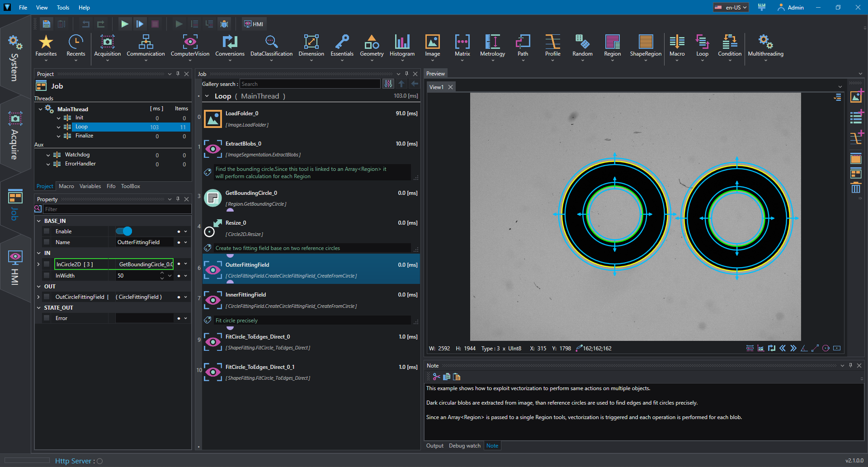
Task: Click the Favorites star icon
Action: [x=46, y=42]
